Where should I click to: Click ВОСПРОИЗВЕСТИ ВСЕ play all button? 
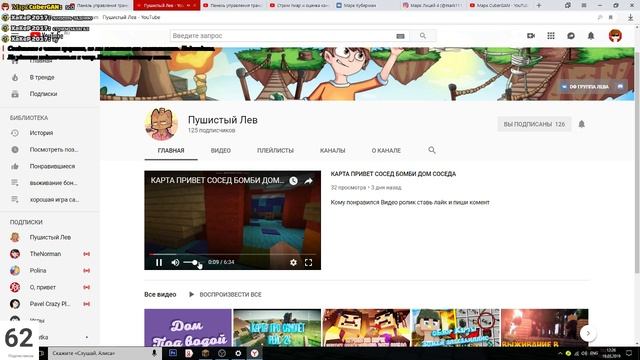click(x=225, y=294)
